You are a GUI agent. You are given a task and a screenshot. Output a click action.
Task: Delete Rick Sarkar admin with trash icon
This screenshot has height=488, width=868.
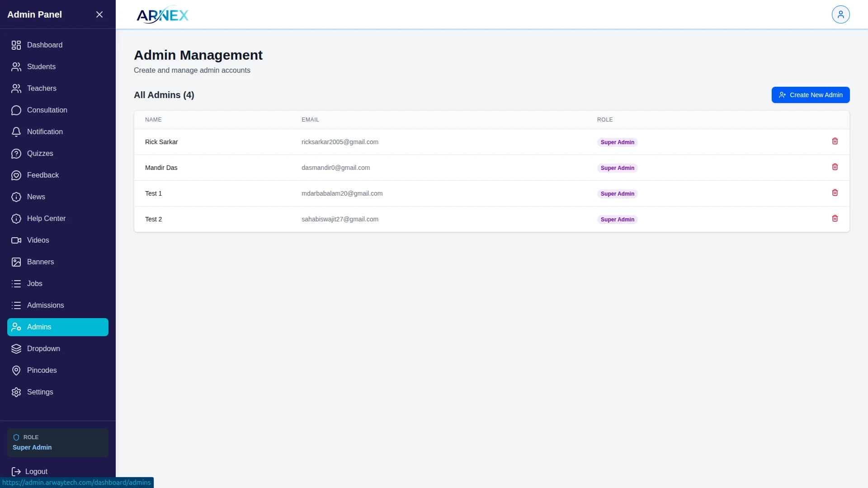pos(835,141)
